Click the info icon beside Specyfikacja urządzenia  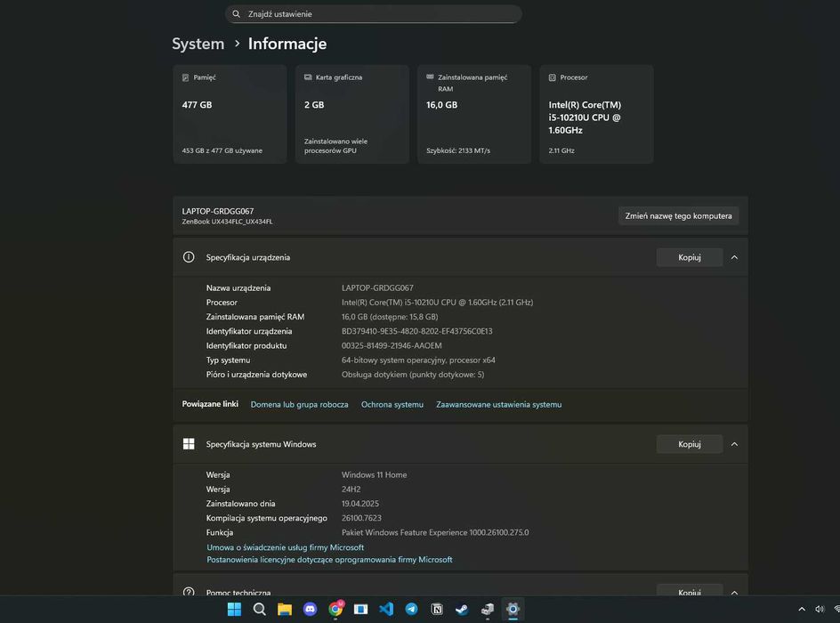[x=189, y=257]
